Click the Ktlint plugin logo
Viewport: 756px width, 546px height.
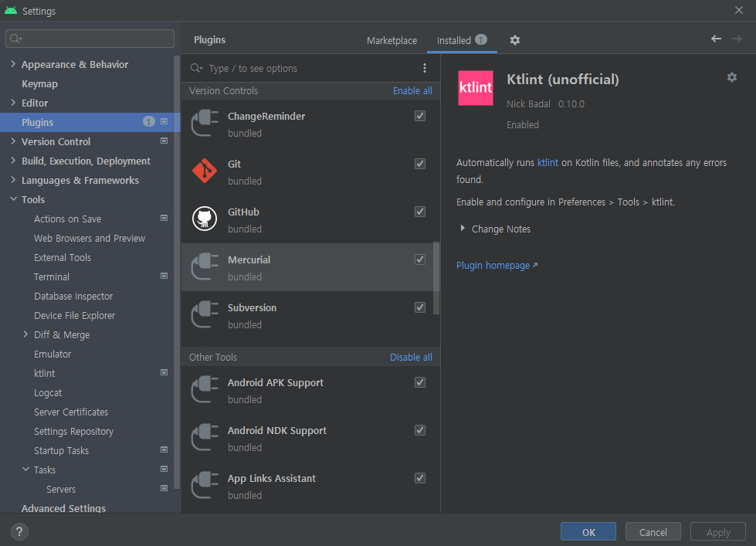(476, 88)
